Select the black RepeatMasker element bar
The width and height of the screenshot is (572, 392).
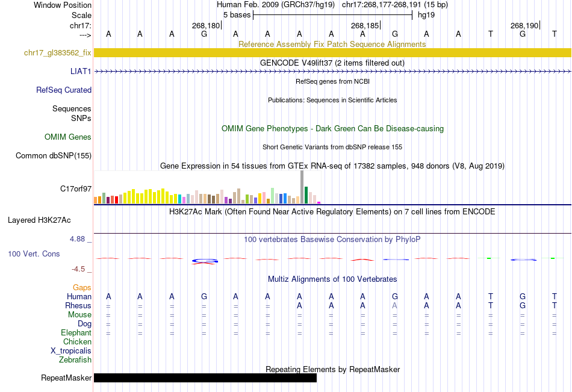point(205,378)
